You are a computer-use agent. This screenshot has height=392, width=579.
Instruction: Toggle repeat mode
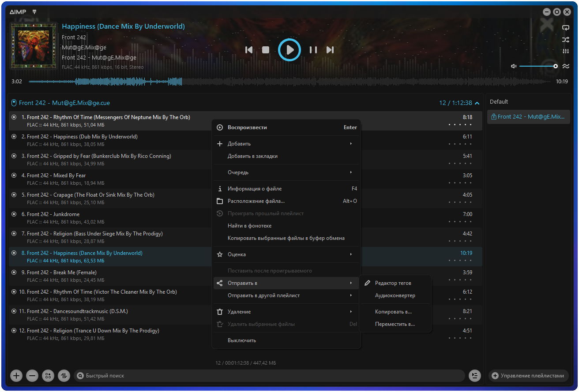(x=565, y=28)
